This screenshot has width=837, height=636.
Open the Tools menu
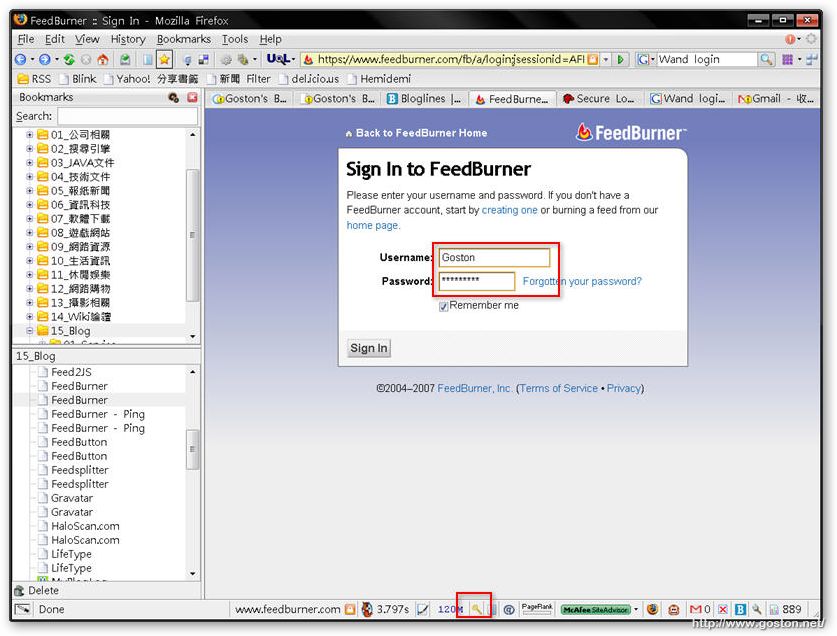[235, 39]
